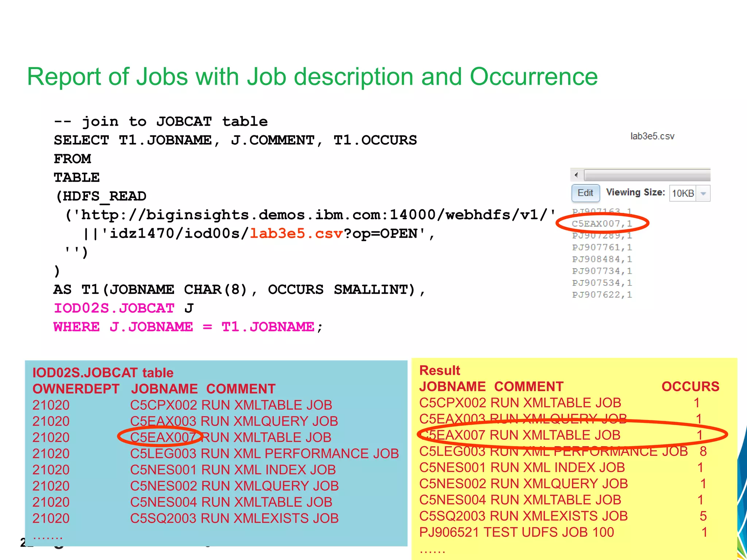Click the webhdfs URL string line
Screen dimensions: 747x560
click(x=310, y=215)
